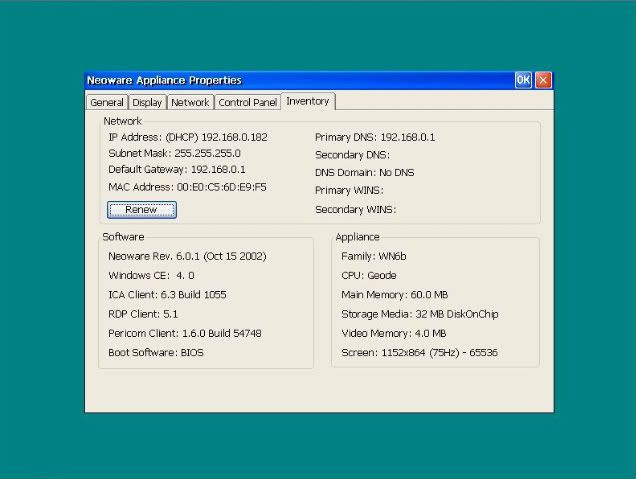Click the Neoware Rev. 6.0.1 line
This screenshot has width=636, height=479.
coord(187,256)
